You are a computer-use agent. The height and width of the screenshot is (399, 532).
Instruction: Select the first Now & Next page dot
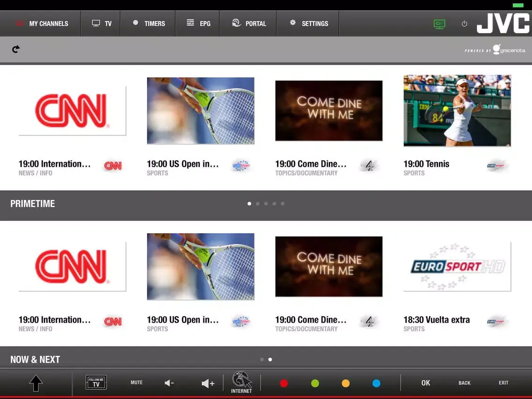tap(262, 359)
